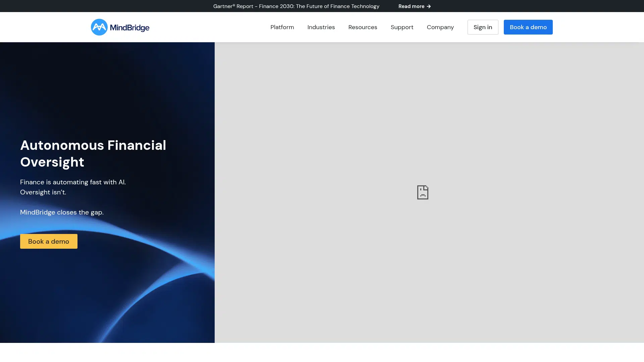The image size is (644, 362).
Task: Click the Gartner Report Finance 2030 banner text
Action: pyautogui.click(x=296, y=6)
